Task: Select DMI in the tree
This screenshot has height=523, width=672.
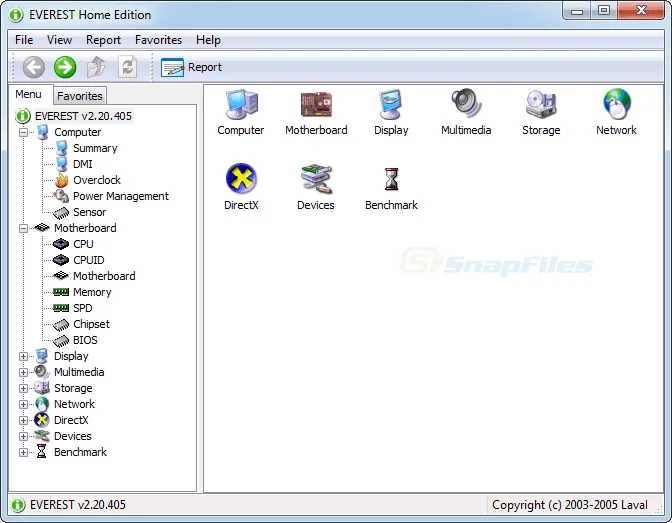Action: coord(83,164)
